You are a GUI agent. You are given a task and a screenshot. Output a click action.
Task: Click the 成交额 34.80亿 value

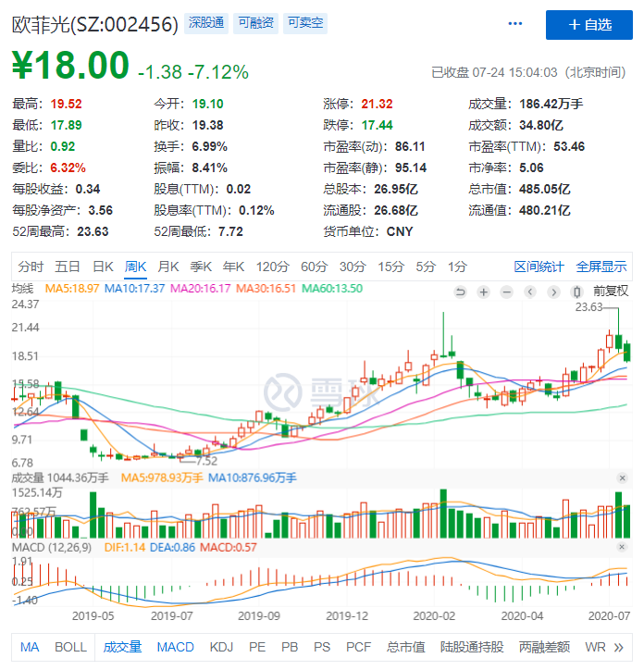click(x=541, y=125)
